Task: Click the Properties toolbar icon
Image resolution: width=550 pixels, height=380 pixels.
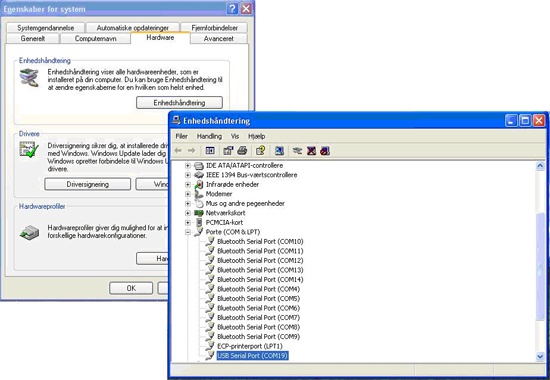Action: point(228,151)
